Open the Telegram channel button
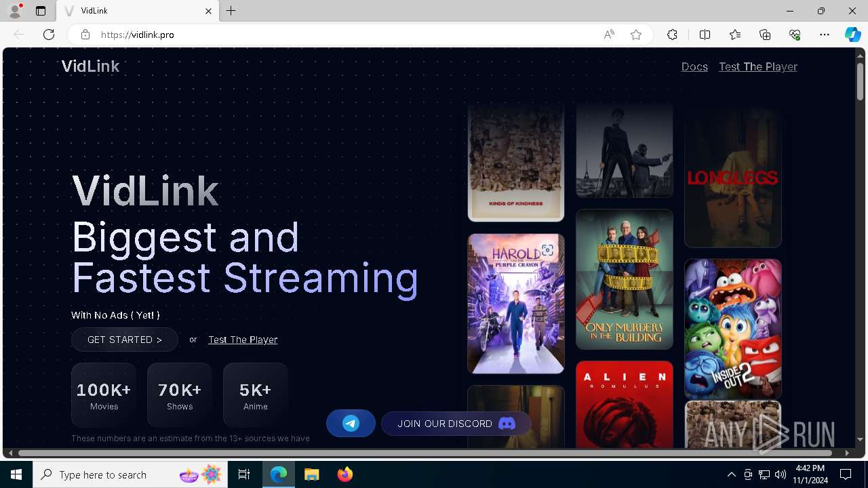The width and height of the screenshot is (868, 488). click(351, 424)
